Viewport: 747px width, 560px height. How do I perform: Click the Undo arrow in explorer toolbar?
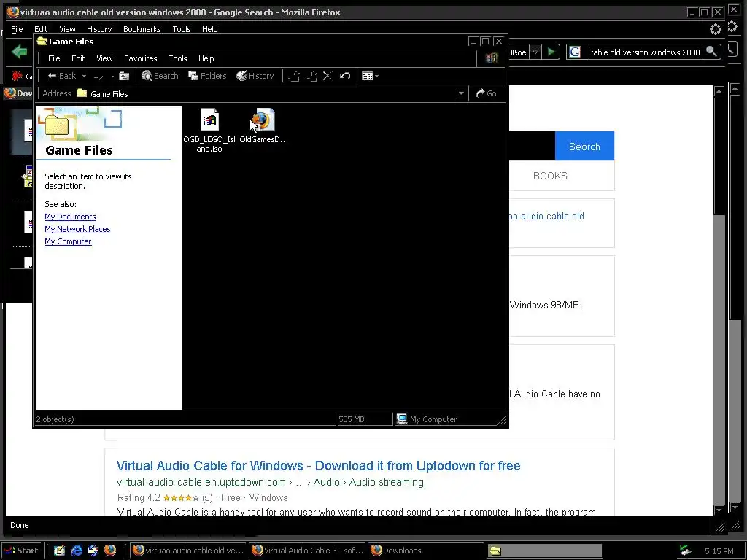[x=345, y=76]
